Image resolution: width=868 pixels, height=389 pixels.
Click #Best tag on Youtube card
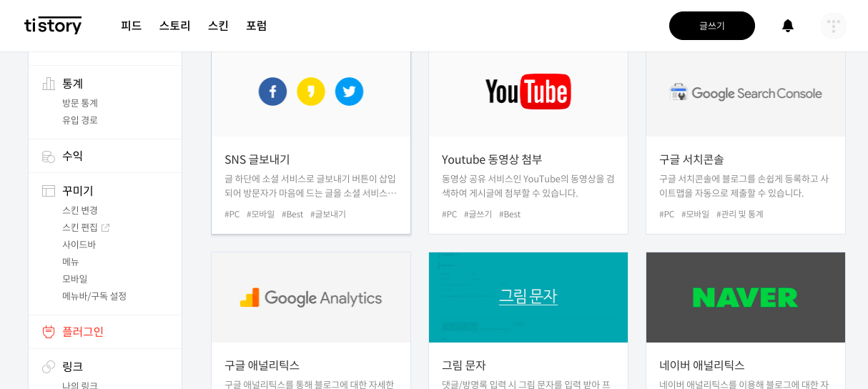510,214
